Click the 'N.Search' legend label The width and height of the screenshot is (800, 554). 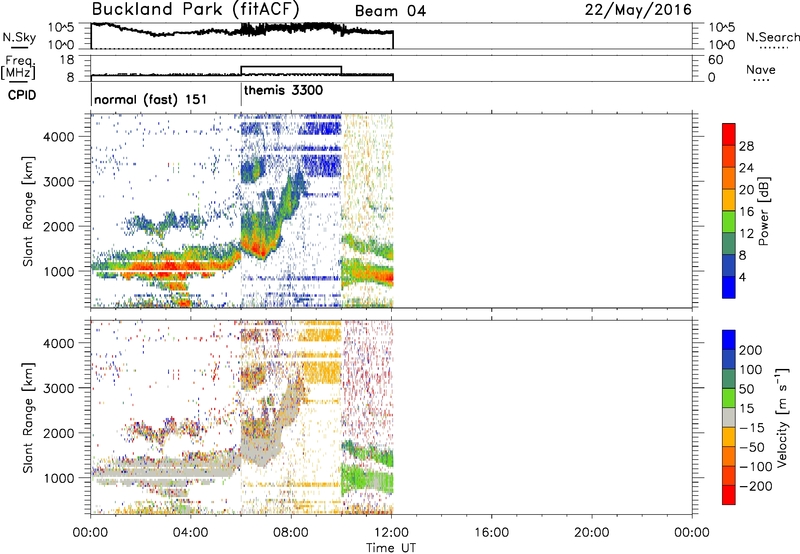click(x=773, y=37)
